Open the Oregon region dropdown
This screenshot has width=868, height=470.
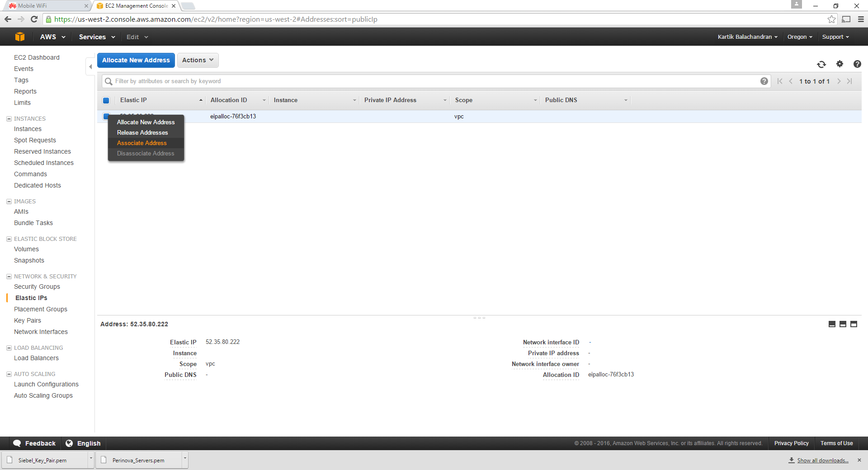(800, 37)
